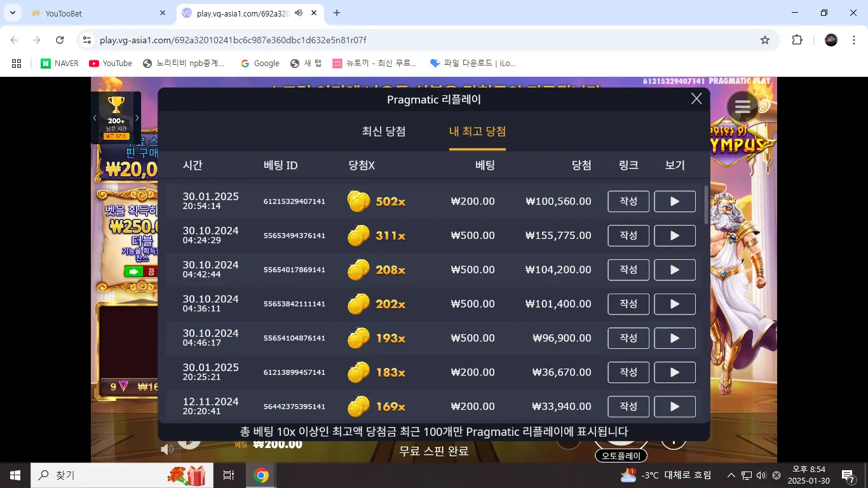868x488 pixels.
Task: Click 작성 link button for ₩96,900.00 win
Action: point(628,338)
